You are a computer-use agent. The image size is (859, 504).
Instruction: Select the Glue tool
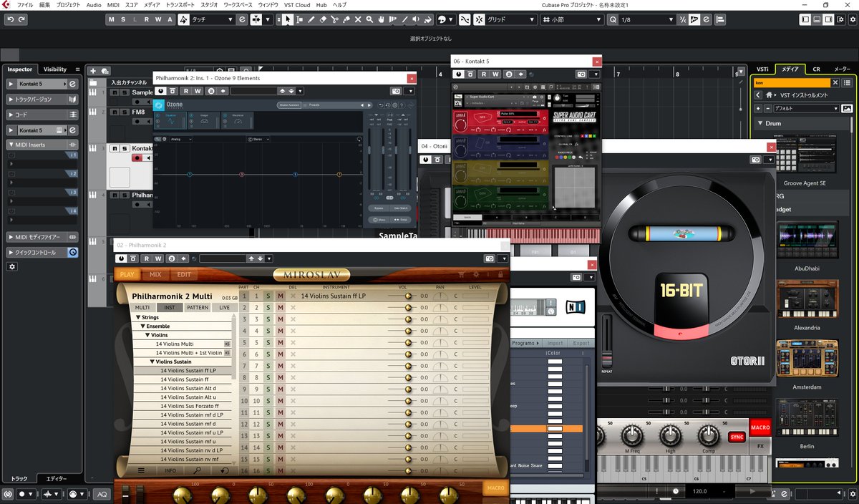tap(346, 19)
